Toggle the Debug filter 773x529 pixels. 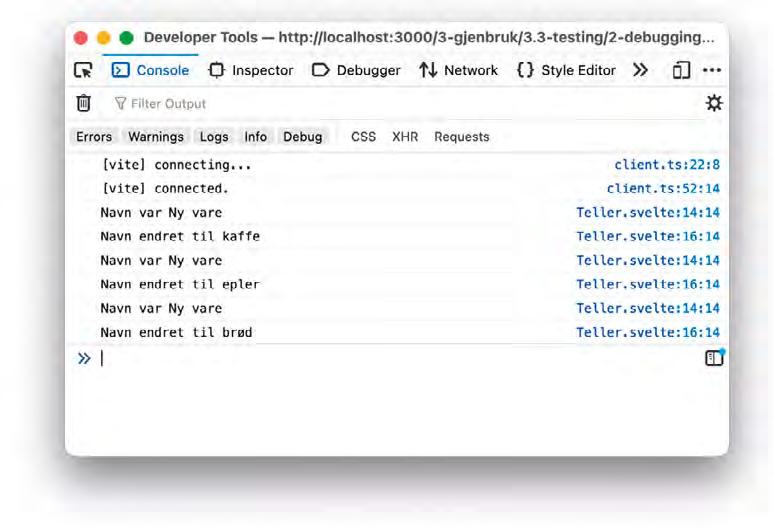(303, 137)
